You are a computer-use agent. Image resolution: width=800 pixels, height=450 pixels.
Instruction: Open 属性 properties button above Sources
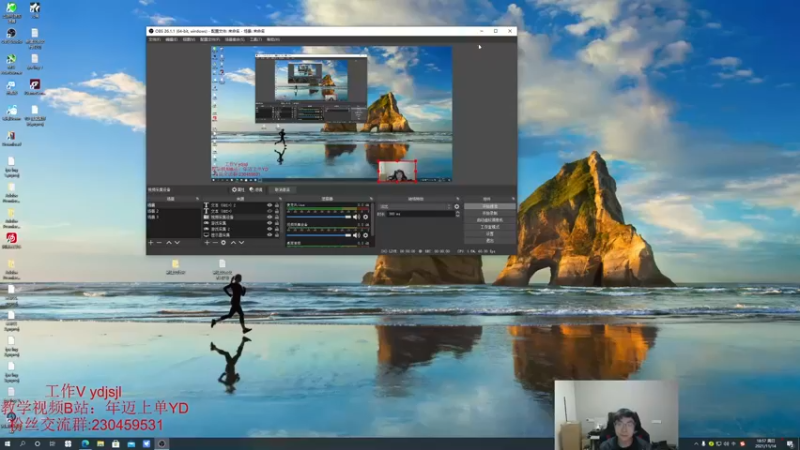[x=238, y=190]
